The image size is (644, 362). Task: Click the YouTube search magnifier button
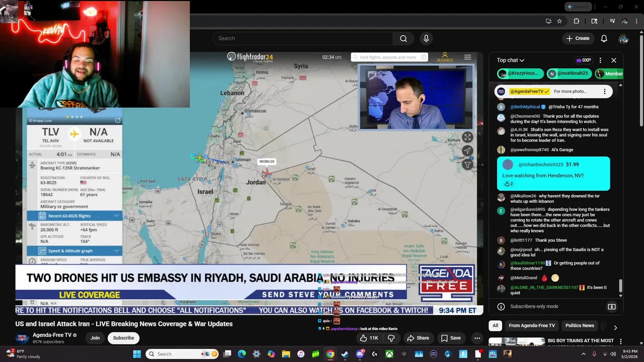pyautogui.click(x=404, y=38)
